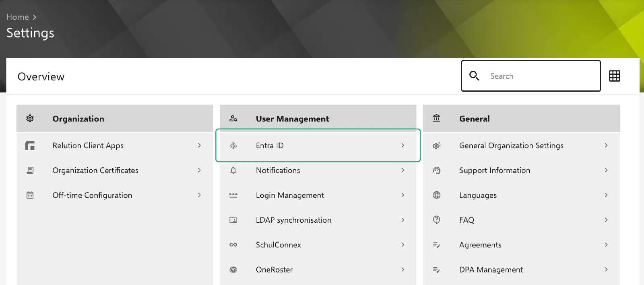Click the Off-time Configuration calendar icon
This screenshot has height=285, width=644.
(x=30, y=195)
